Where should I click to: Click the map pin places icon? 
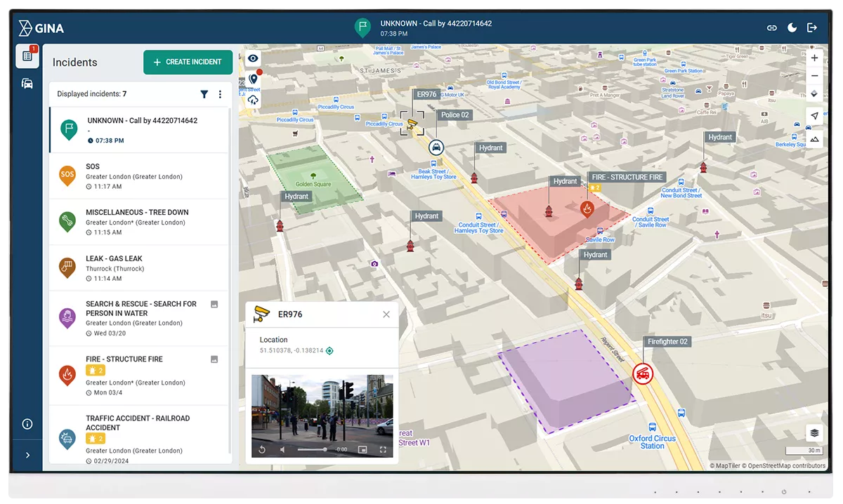click(253, 80)
